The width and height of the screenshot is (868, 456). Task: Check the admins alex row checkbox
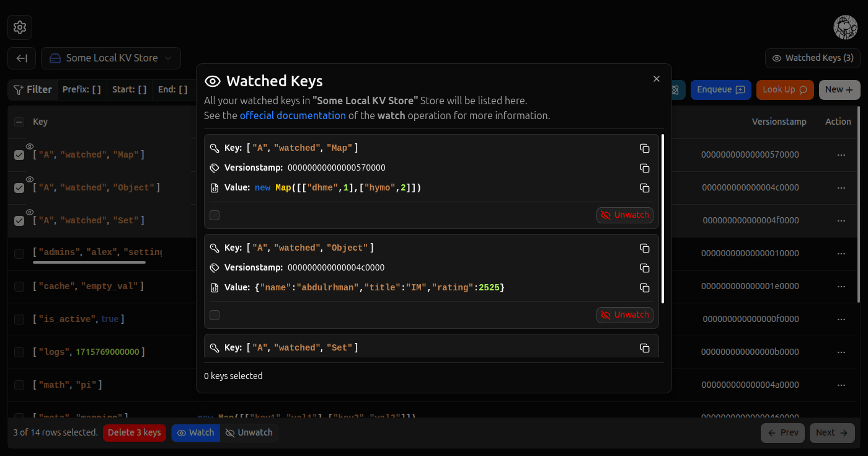tap(19, 254)
